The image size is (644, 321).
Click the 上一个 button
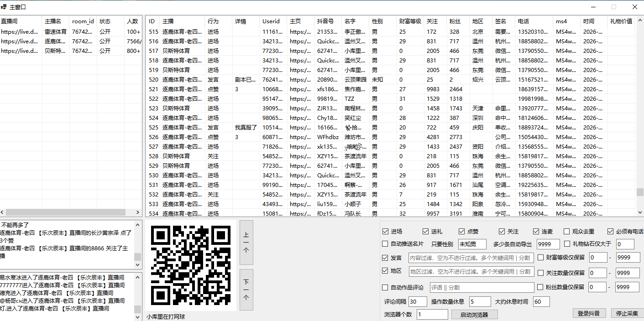click(x=246, y=243)
